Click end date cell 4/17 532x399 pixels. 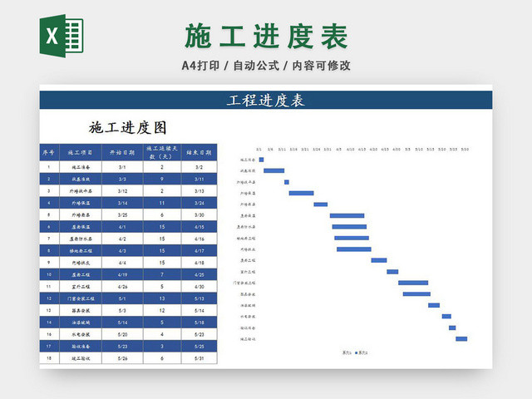(x=199, y=251)
